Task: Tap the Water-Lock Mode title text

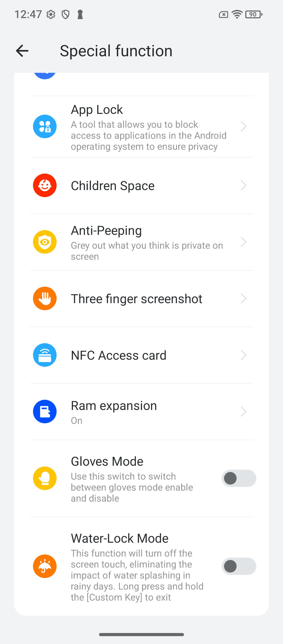Action: point(120,538)
